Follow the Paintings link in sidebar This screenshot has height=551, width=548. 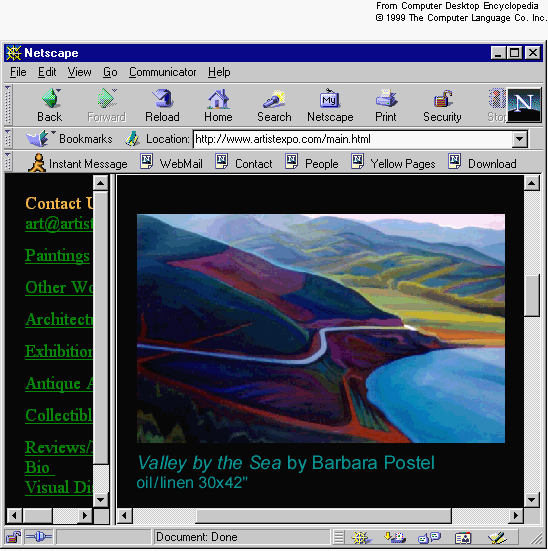[x=57, y=255]
